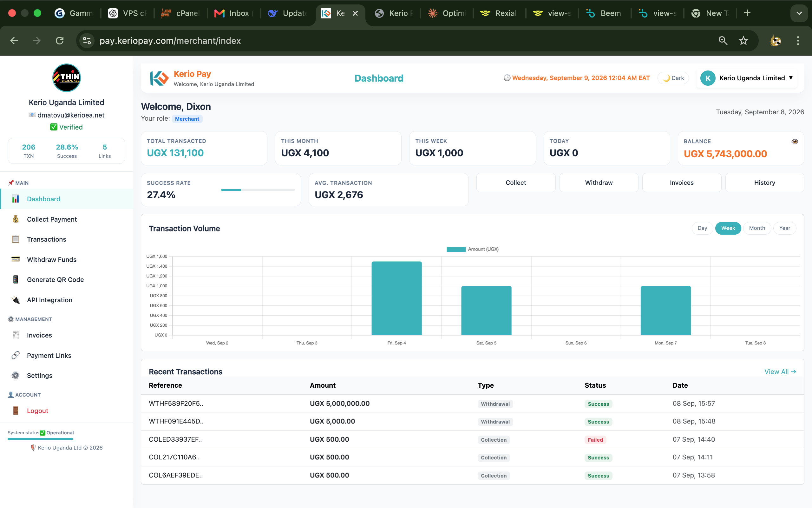Go to Transactions in sidebar

(66, 239)
